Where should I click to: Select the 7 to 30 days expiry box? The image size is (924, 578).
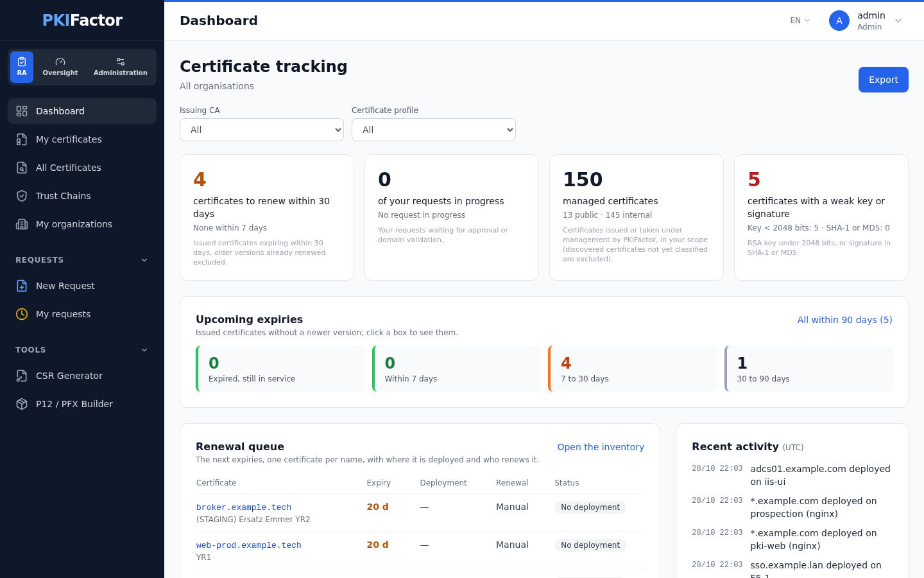point(632,369)
